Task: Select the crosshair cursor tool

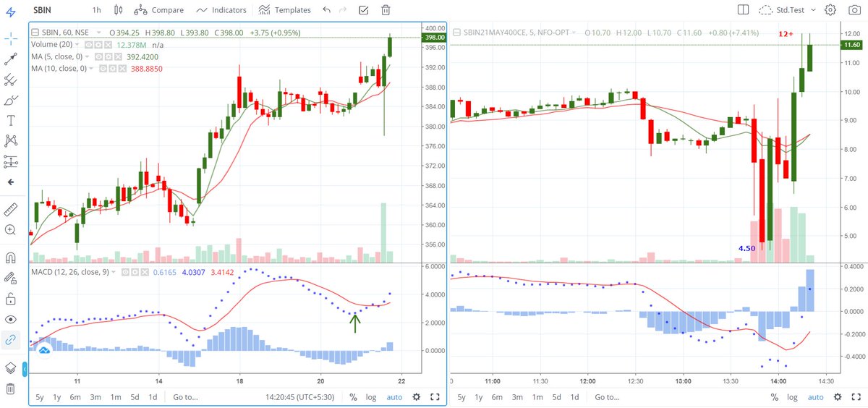Action: pos(10,39)
